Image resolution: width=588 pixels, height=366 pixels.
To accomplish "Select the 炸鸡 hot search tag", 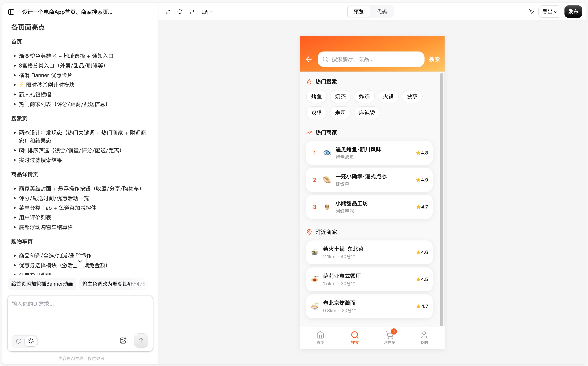I will (x=364, y=97).
